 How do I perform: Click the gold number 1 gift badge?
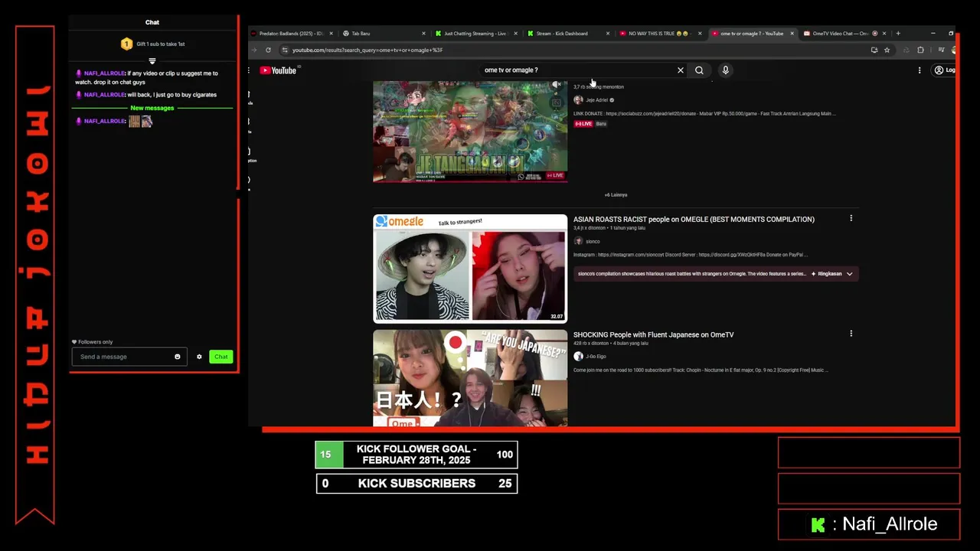point(127,44)
